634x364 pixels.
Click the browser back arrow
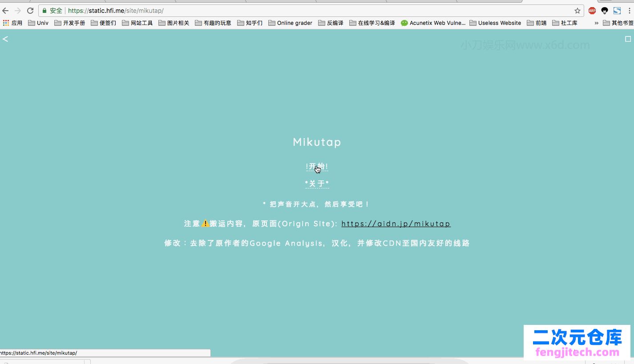click(x=5, y=11)
